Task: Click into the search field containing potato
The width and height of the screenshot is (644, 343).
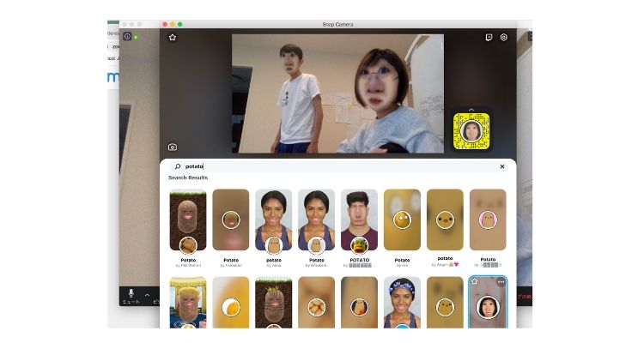Action: tap(338, 166)
